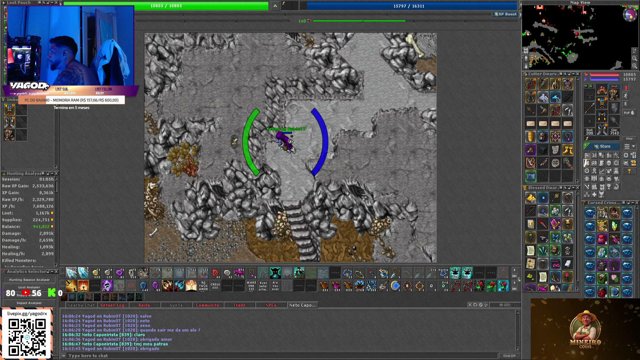Click the boots equipment slot

[602, 129]
